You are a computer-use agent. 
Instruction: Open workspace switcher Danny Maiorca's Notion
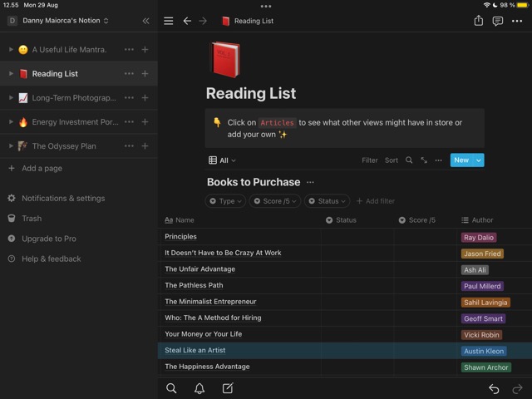point(58,21)
